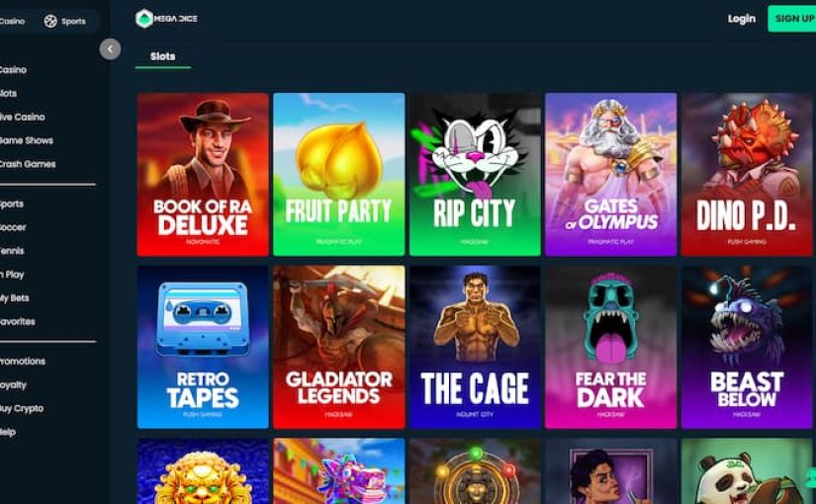Image resolution: width=816 pixels, height=504 pixels.
Task: Launch the Dino P.D. game
Action: click(747, 174)
